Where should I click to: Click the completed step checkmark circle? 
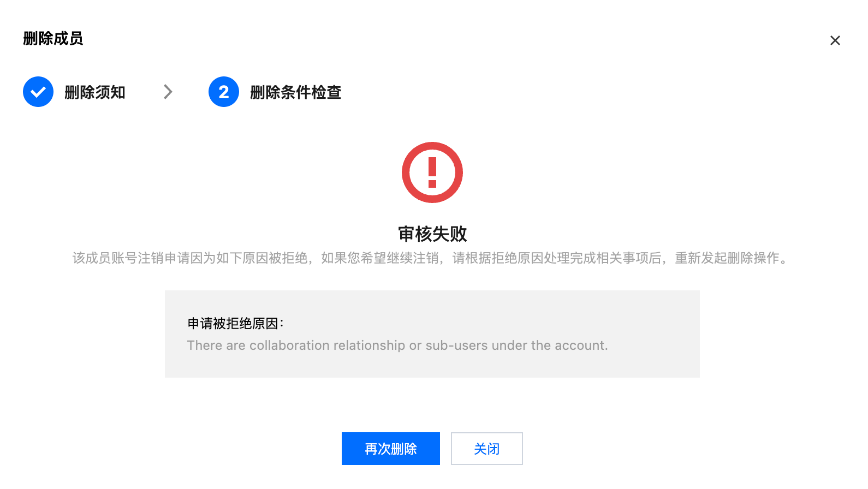point(38,92)
